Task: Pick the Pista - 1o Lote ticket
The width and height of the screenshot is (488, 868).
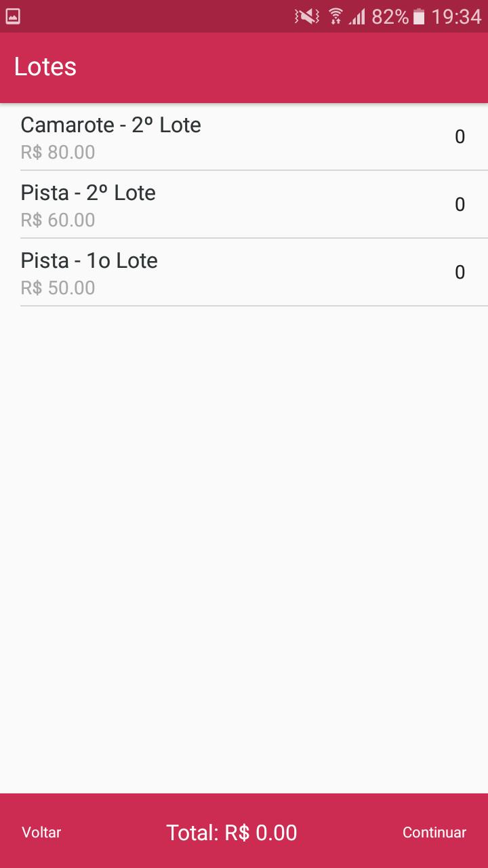Action: click(x=89, y=261)
